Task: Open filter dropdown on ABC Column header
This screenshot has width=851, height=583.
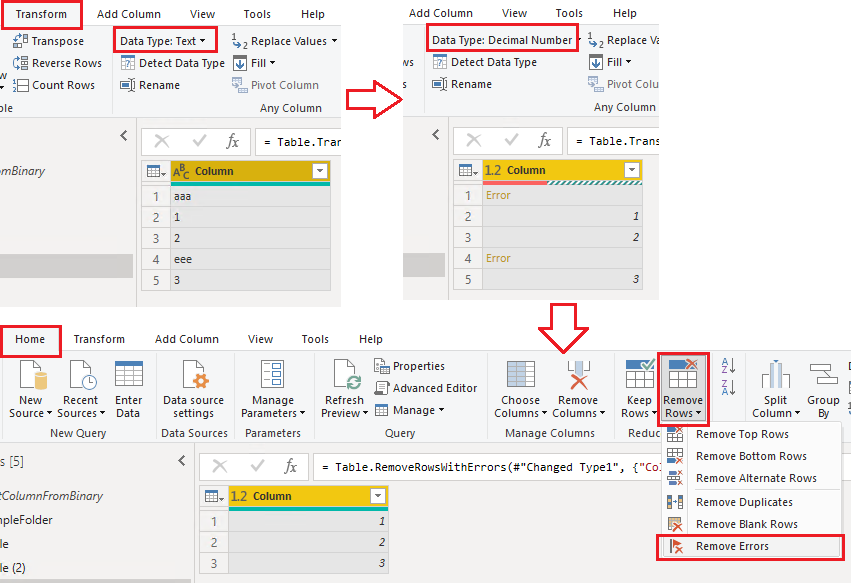Action: pos(320,171)
